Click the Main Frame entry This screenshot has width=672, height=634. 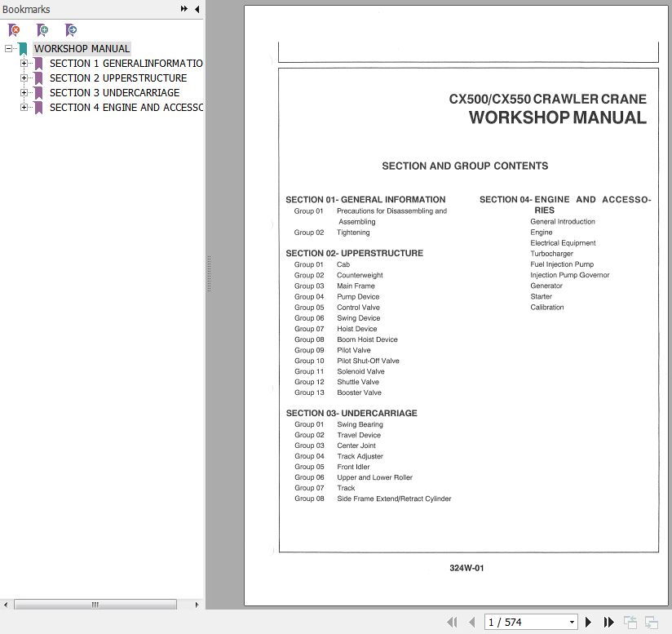(x=356, y=286)
